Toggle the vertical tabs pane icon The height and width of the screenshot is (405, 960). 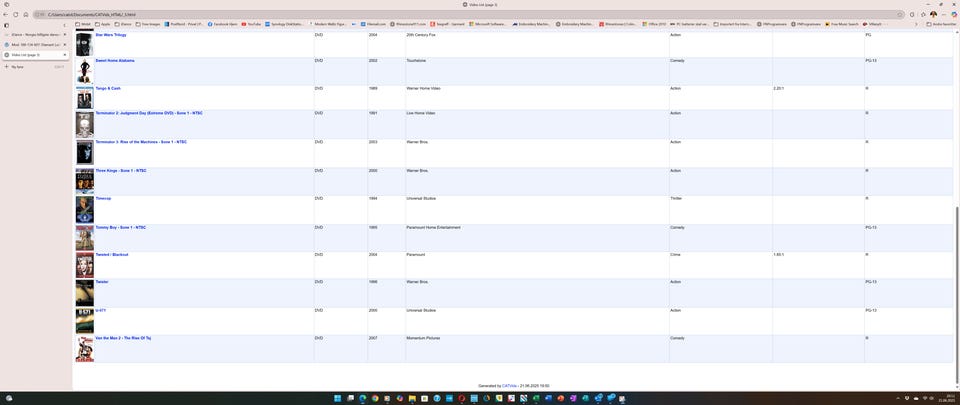point(7,25)
